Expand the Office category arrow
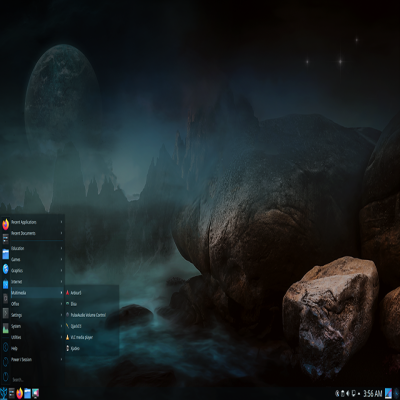 (62, 304)
